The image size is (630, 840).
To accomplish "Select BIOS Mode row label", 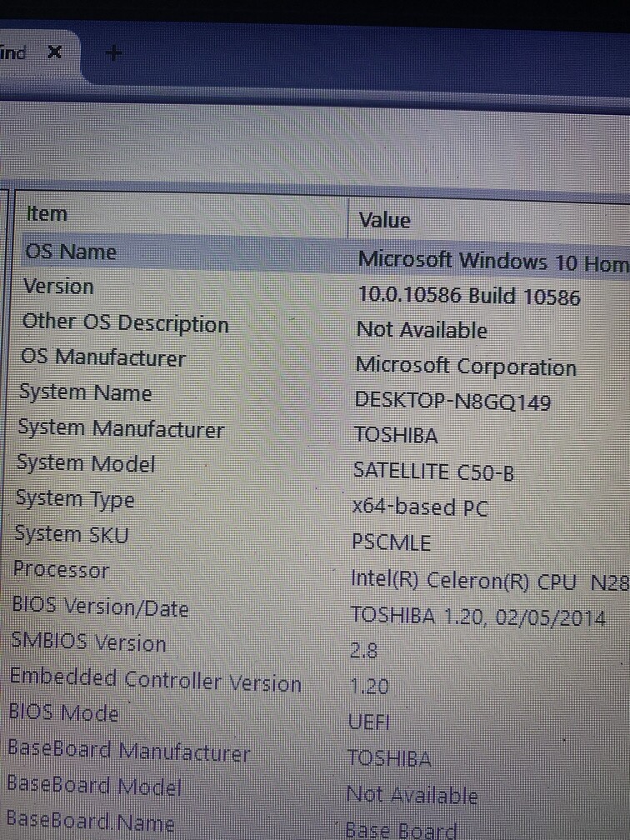I will 63,712.
